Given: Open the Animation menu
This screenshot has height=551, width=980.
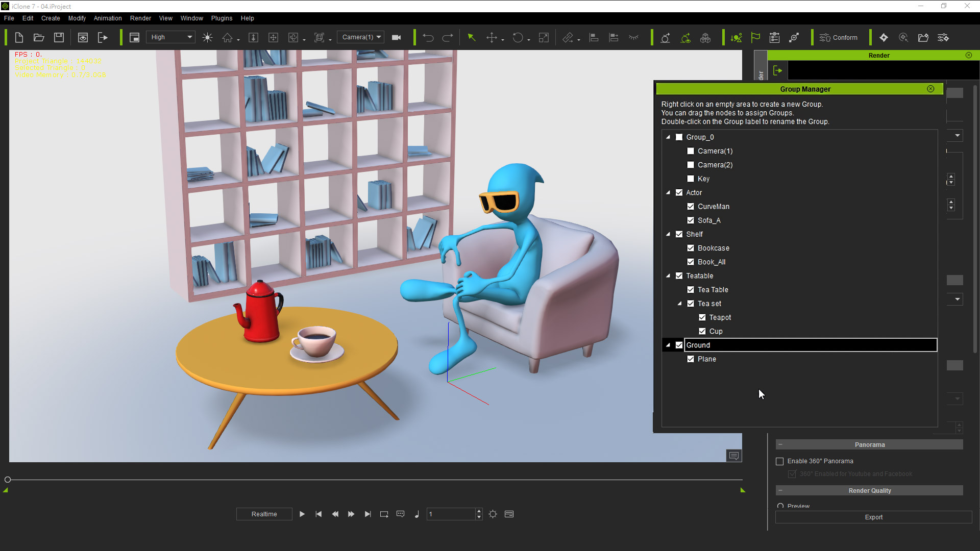Looking at the screenshot, I should [x=108, y=18].
